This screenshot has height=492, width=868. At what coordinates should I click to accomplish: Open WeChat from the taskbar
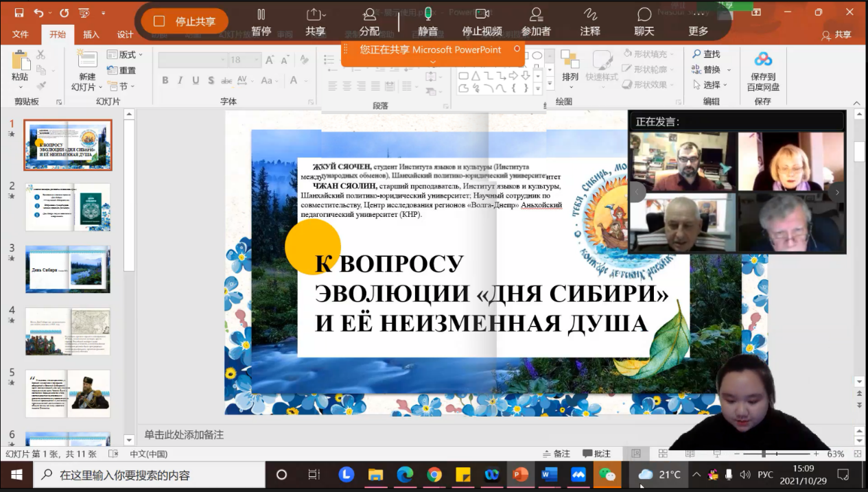[607, 475]
